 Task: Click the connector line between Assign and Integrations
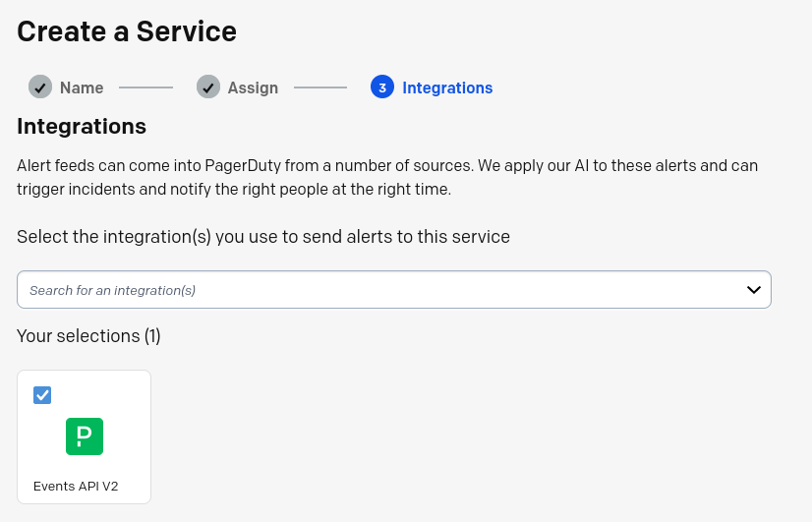pyautogui.click(x=320, y=87)
